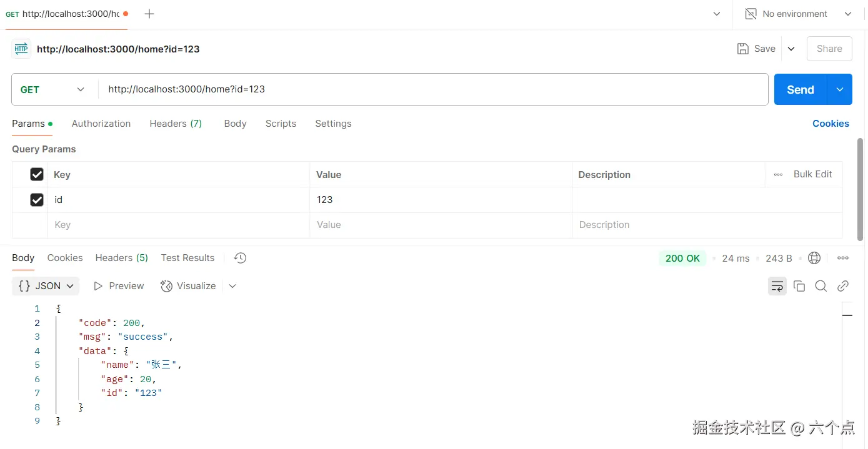Click the Send button
The width and height of the screenshot is (868, 449).
[x=801, y=89]
